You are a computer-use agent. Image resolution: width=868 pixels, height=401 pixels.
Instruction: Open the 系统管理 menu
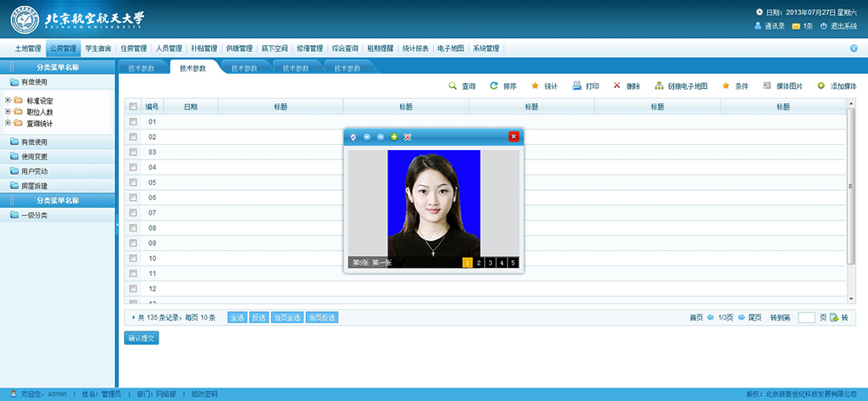(x=486, y=48)
